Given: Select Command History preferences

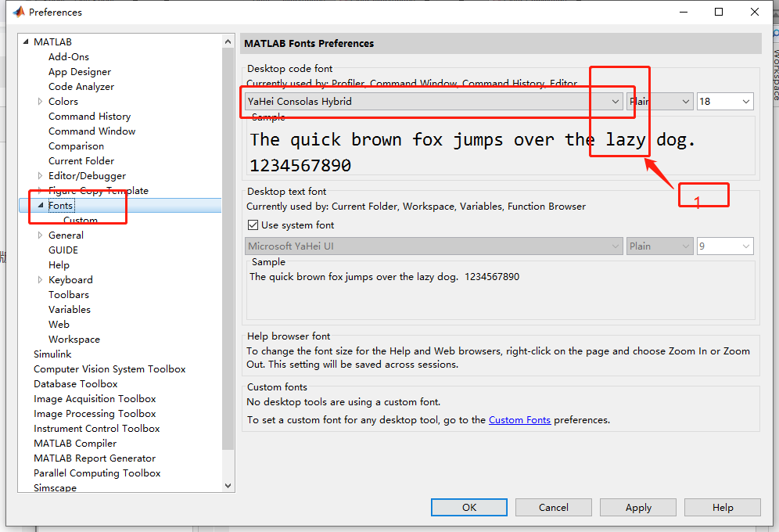Looking at the screenshot, I should click(x=89, y=117).
